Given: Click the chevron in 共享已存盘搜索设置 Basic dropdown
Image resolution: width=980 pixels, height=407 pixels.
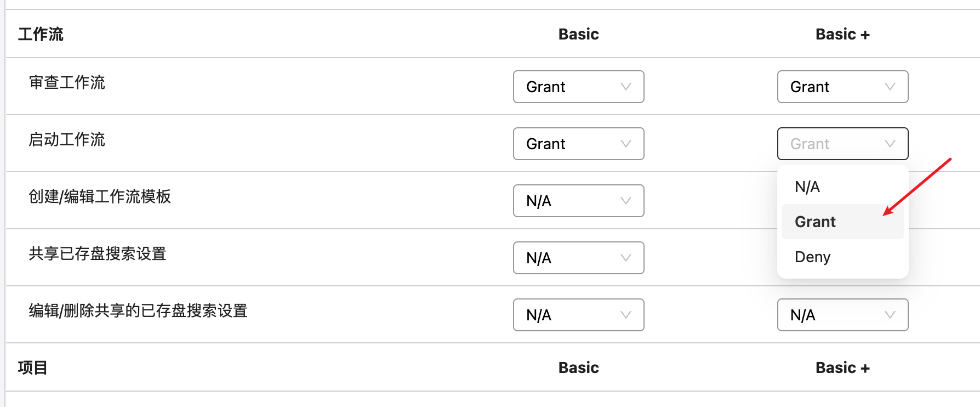Looking at the screenshot, I should [625, 258].
